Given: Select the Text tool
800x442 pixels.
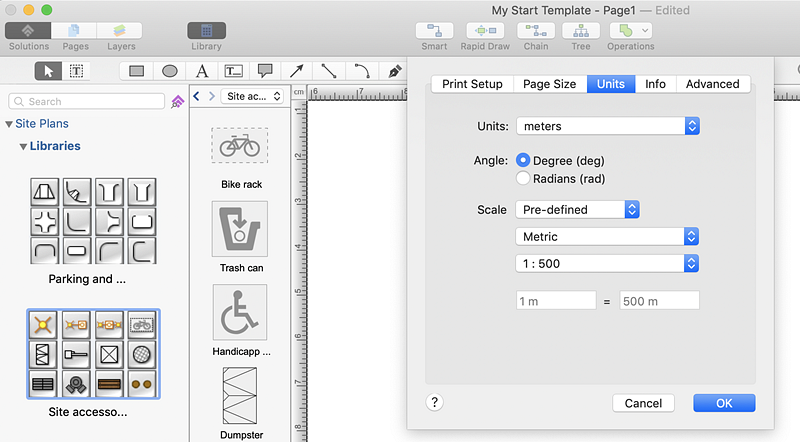Looking at the screenshot, I should tap(202, 71).
